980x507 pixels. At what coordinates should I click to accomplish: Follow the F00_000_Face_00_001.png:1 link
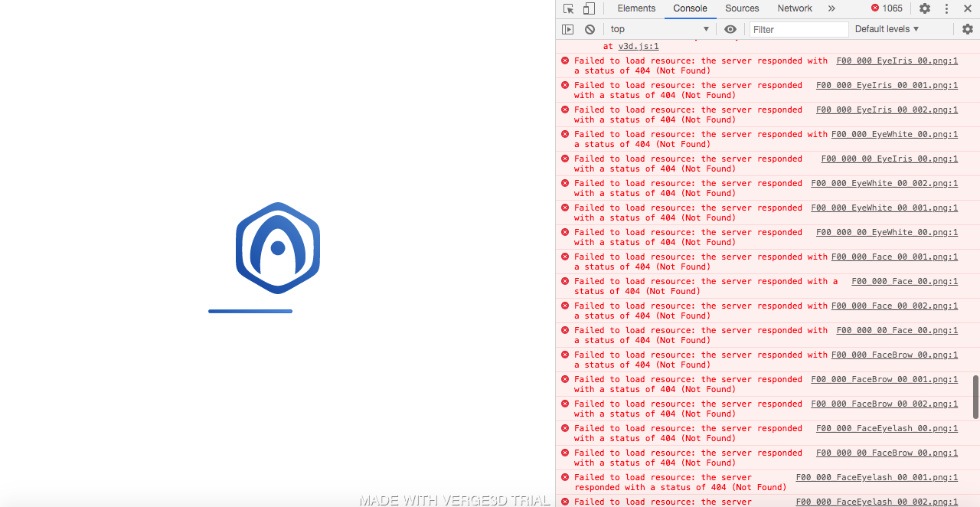[x=894, y=257]
